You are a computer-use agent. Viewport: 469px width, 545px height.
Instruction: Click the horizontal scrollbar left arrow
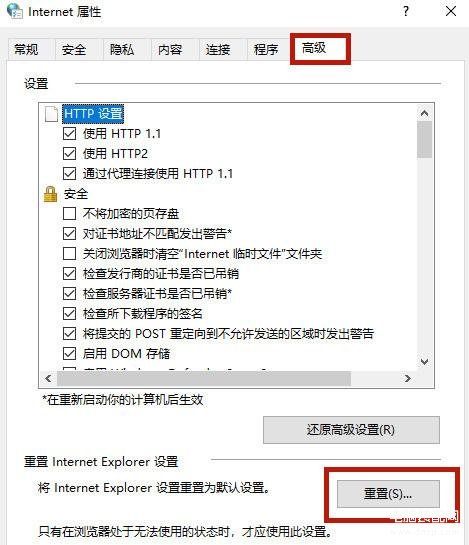pos(48,379)
